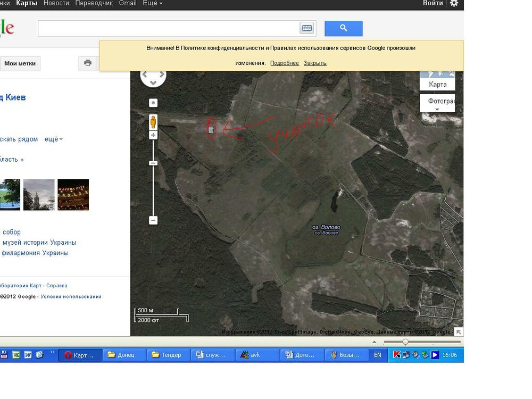Zoom in with the plus button
Image resolution: width=532 pixels, height=399 pixels.
[x=153, y=135]
